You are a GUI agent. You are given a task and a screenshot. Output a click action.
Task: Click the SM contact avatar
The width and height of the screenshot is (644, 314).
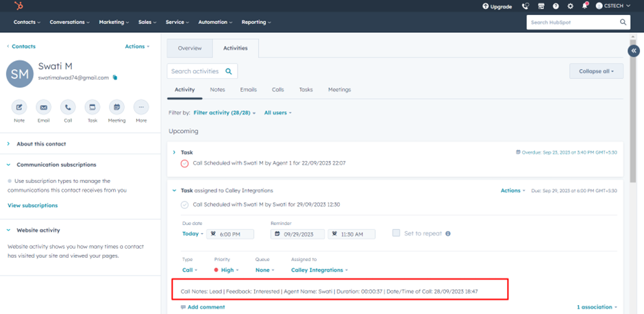pos(20,74)
